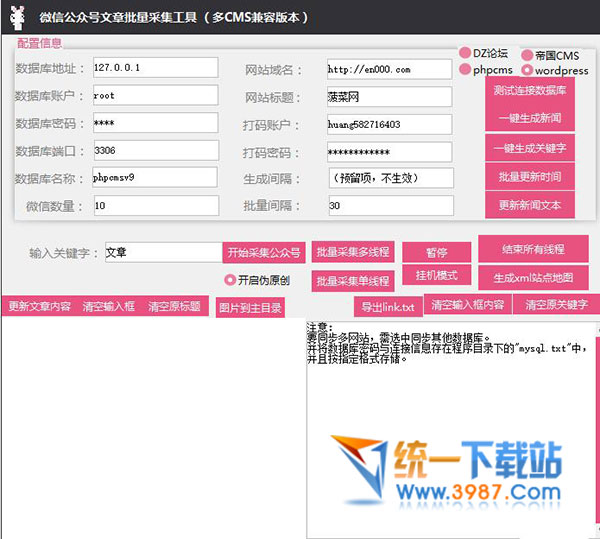
Task: Click the right pane vertical scrollbar
Action: coord(598,430)
